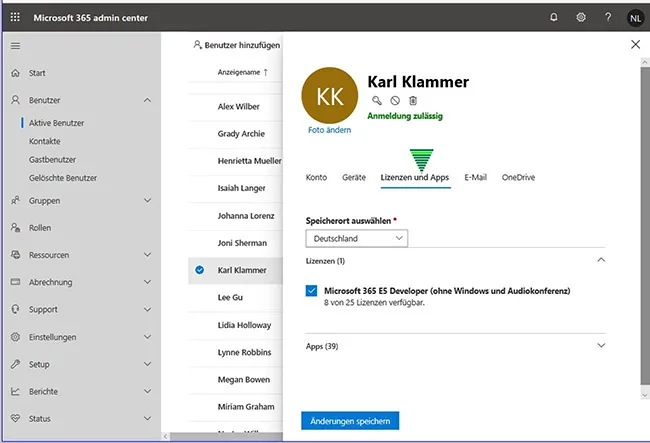Click the delete user trash icon

pos(413,101)
